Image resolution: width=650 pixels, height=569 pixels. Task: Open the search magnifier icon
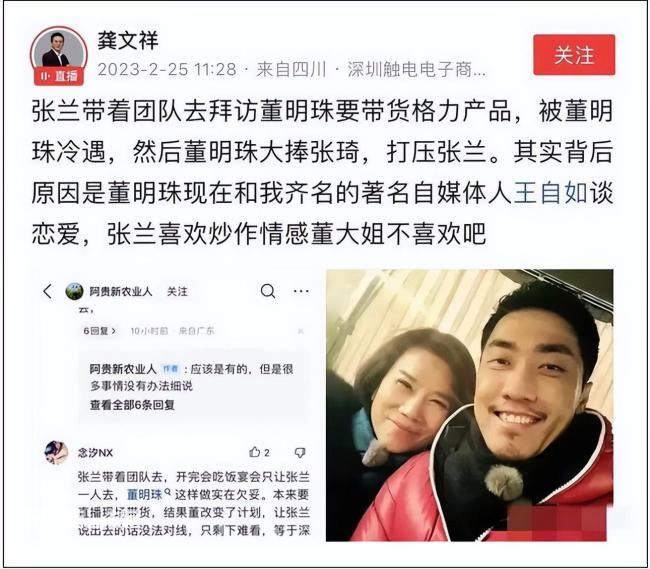pos(268,291)
